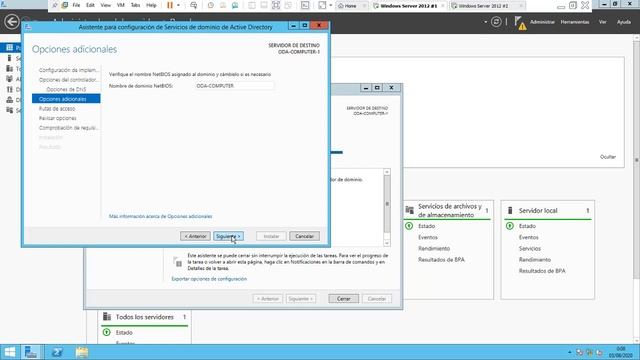
Task: Open the View menu in VMware
Action: point(105,5)
